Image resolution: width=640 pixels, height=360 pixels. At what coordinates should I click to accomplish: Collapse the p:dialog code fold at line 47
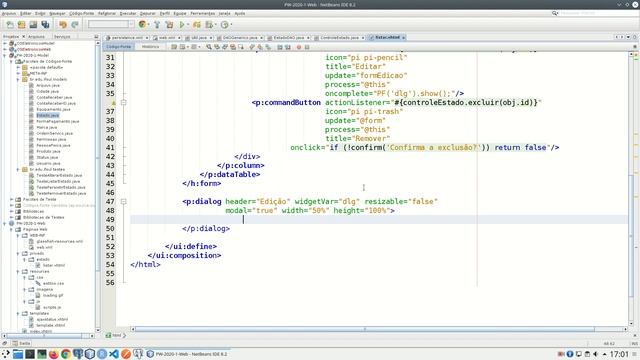[123, 201]
